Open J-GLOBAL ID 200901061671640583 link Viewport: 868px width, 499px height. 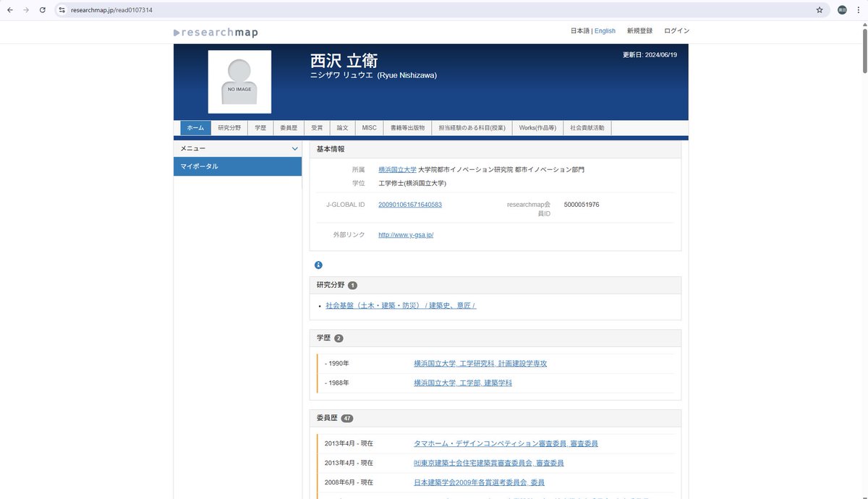click(410, 205)
